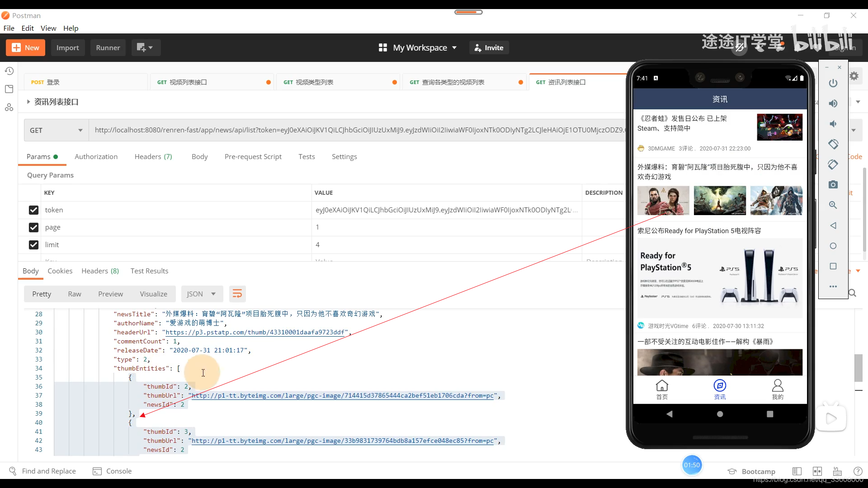868x488 pixels.
Task: Click the Import button
Action: (67, 47)
